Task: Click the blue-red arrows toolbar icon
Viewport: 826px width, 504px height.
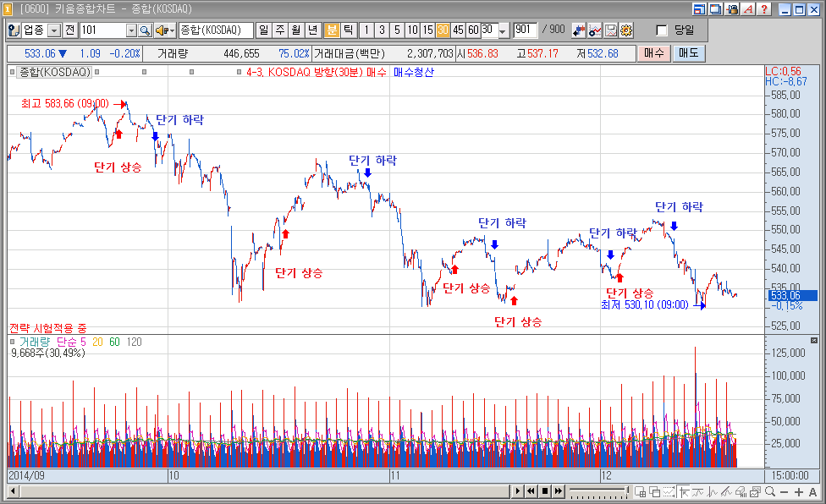Action: (579, 30)
